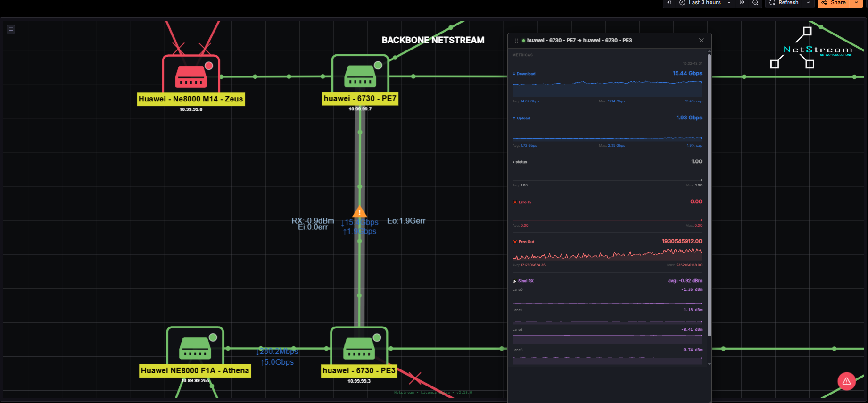Click the drag handle of the metrics panel
Screen dimensions: 868x403
[x=516, y=41]
